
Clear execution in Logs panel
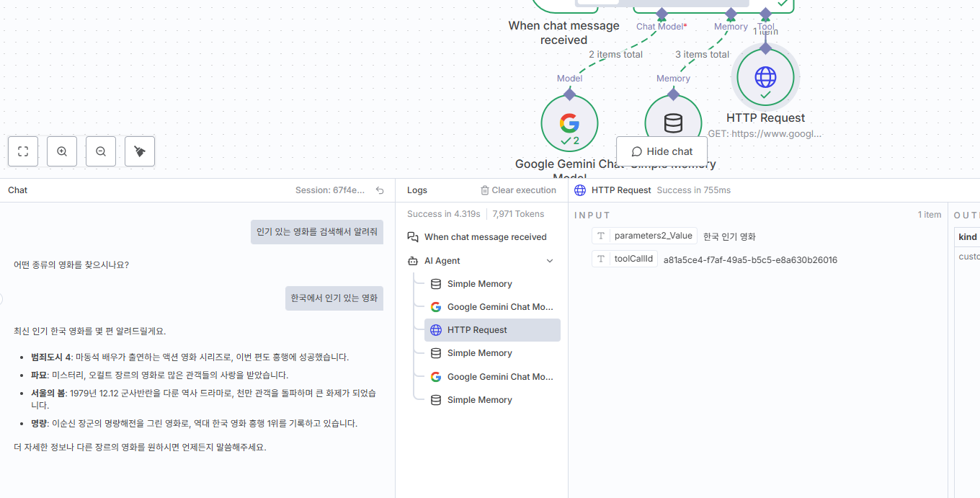point(518,190)
